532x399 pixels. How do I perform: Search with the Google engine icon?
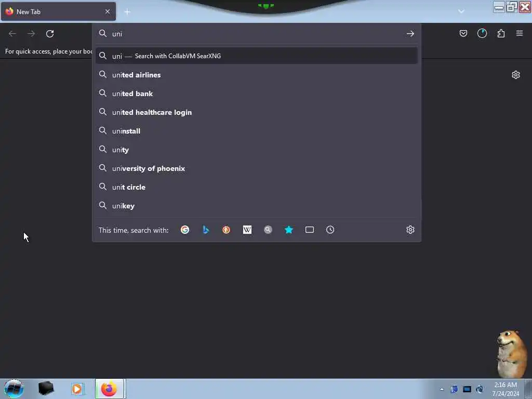click(x=185, y=230)
